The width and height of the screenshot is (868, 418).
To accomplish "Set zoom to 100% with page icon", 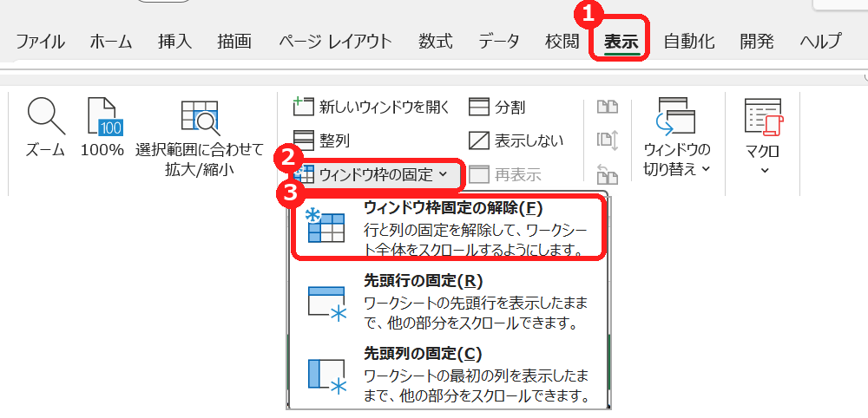I will (x=105, y=116).
